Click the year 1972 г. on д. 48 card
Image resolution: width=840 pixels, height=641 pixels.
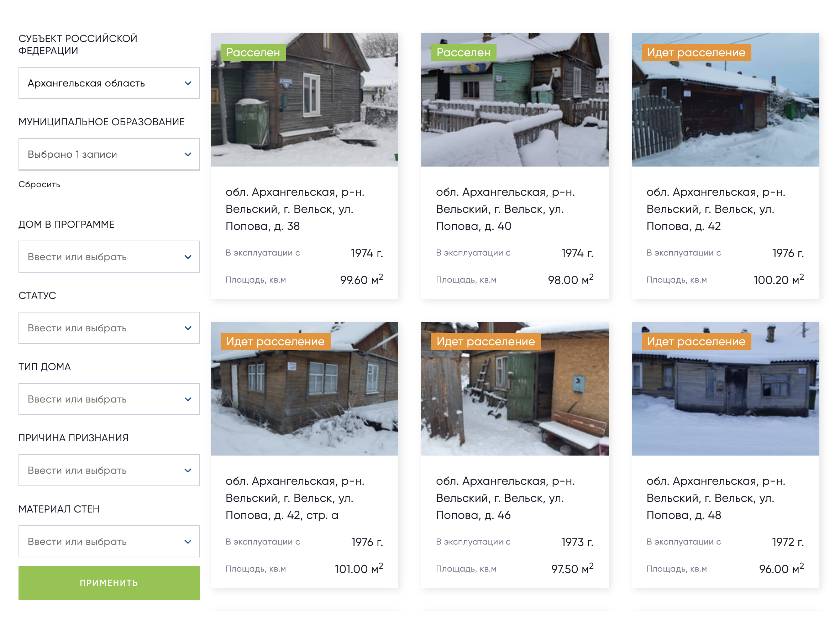point(788,542)
